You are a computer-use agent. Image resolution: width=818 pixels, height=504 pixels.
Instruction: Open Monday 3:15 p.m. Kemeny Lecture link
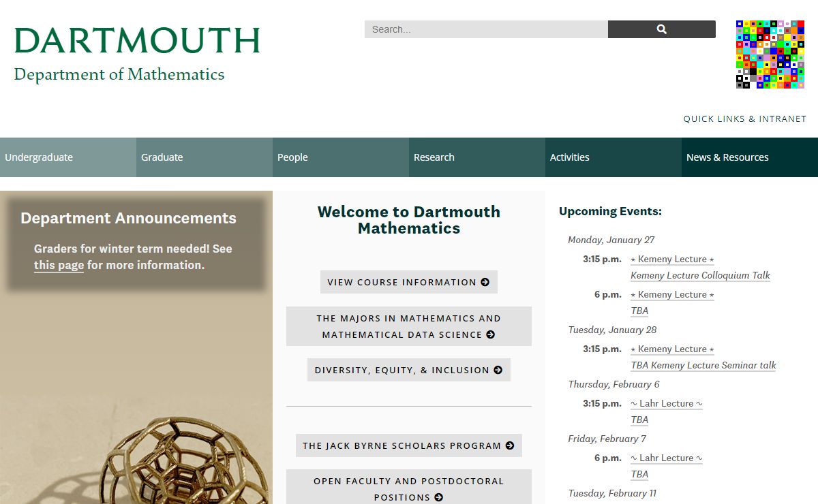pyautogui.click(x=672, y=259)
